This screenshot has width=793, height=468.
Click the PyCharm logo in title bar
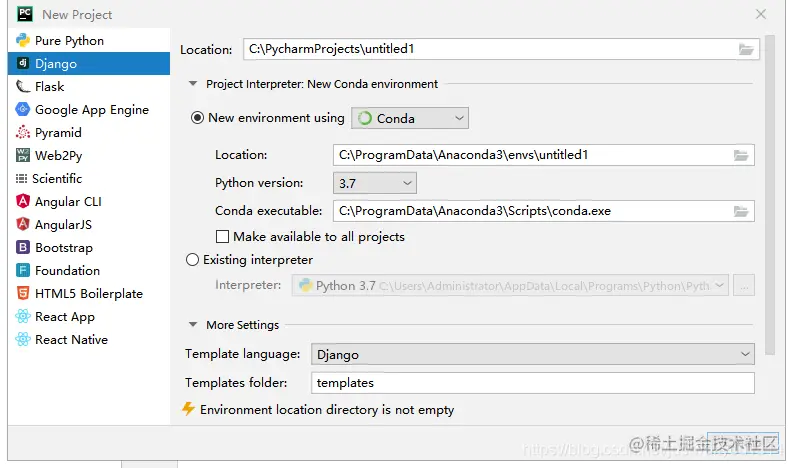click(x=25, y=14)
